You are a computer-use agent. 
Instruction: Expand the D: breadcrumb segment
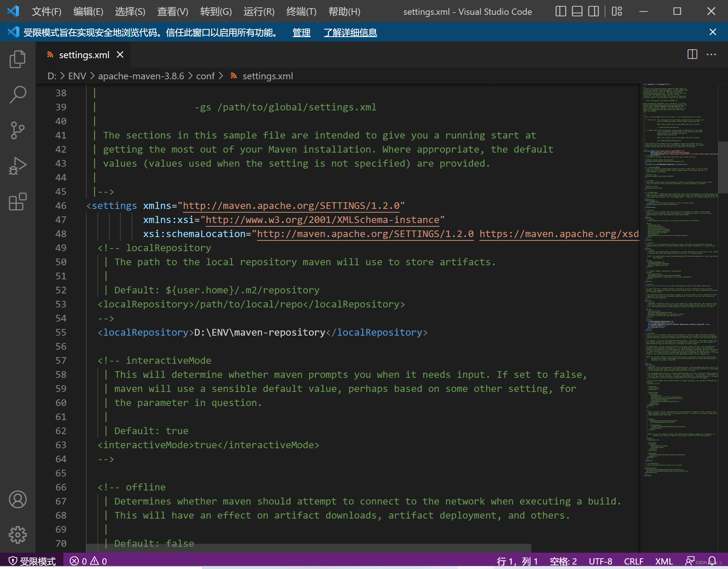click(52, 76)
